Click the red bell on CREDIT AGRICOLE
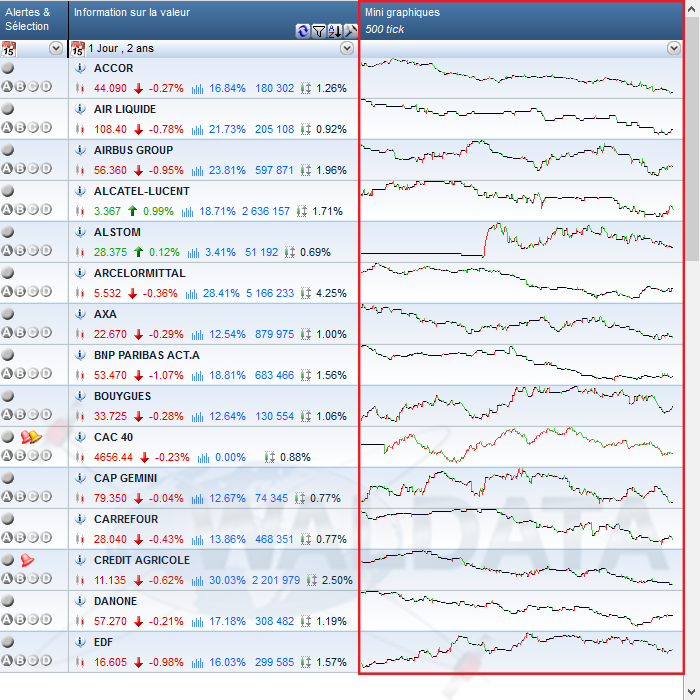This screenshot has width=700, height=700. pos(27,560)
